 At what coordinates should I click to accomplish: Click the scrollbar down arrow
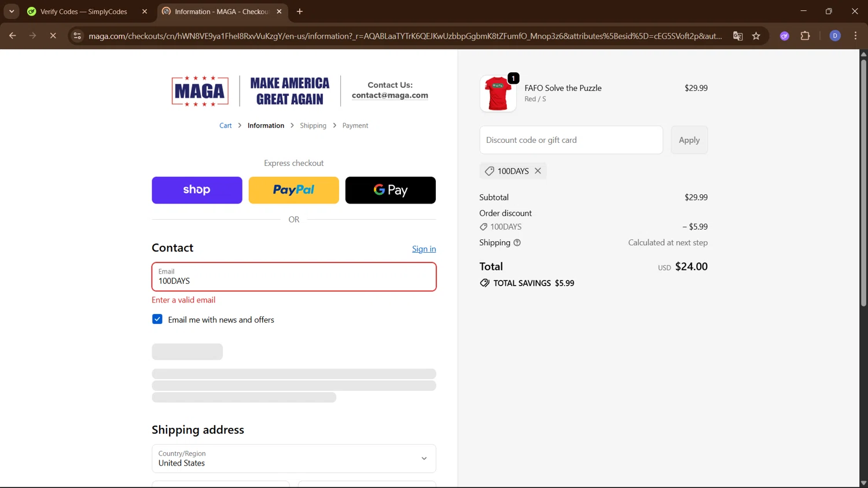pyautogui.click(x=863, y=483)
